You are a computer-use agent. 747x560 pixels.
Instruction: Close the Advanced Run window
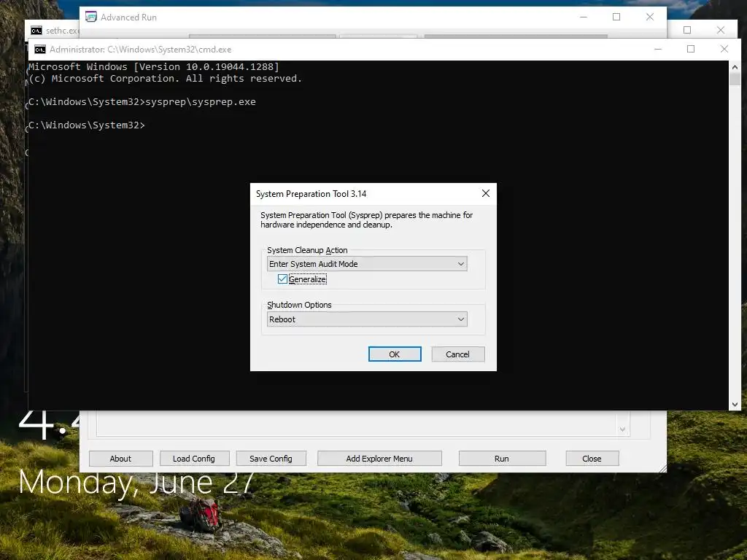(x=650, y=17)
